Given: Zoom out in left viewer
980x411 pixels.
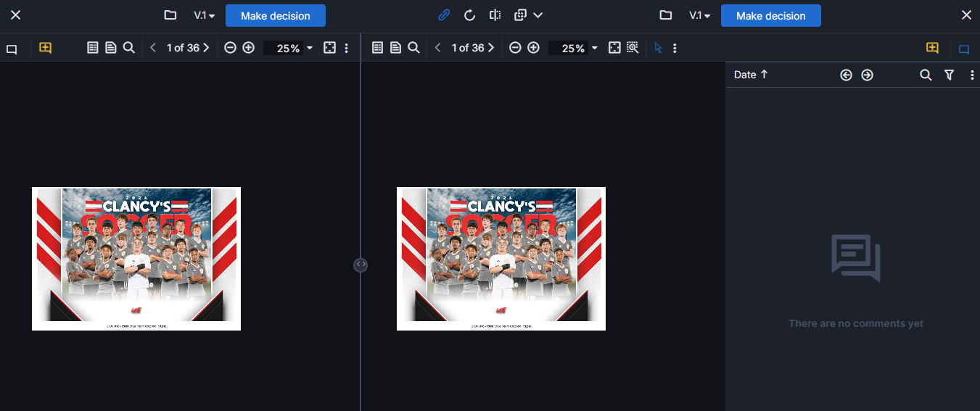Looking at the screenshot, I should pos(230,48).
